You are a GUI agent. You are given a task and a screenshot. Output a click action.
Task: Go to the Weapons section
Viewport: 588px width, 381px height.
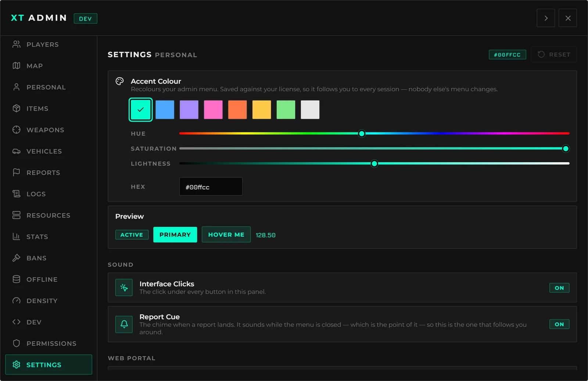click(49, 130)
